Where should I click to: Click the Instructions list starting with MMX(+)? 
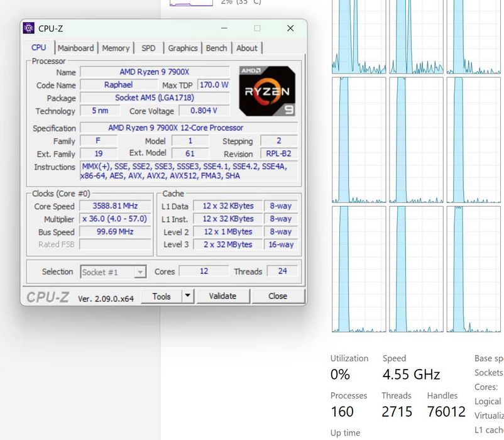pos(189,171)
